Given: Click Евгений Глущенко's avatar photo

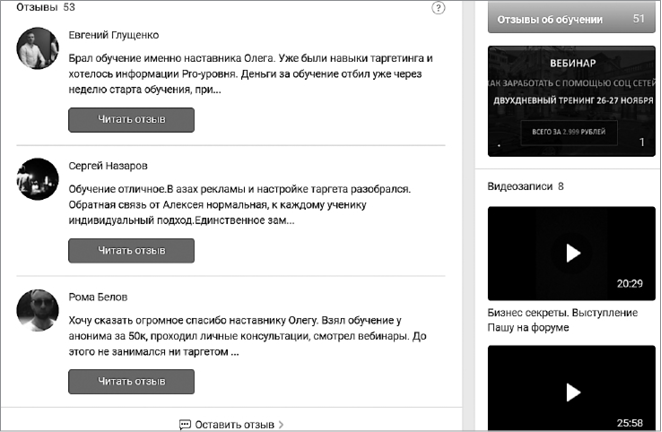Looking at the screenshot, I should pyautogui.click(x=38, y=48).
